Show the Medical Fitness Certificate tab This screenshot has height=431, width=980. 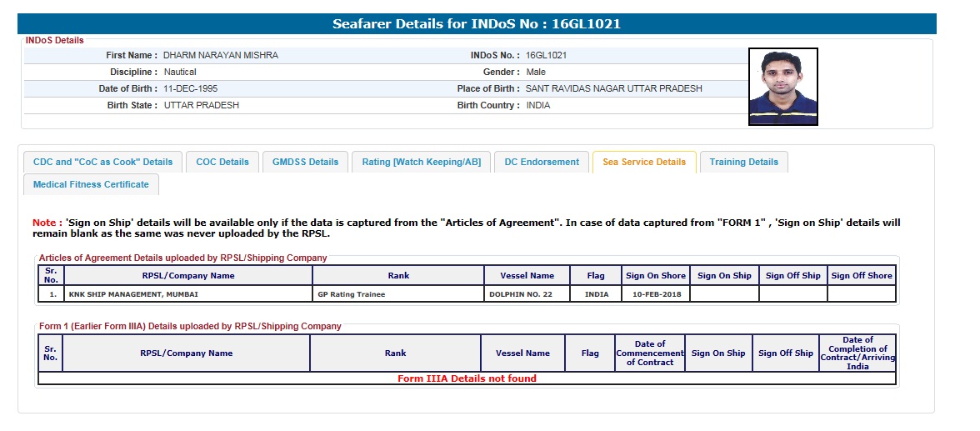tap(91, 184)
